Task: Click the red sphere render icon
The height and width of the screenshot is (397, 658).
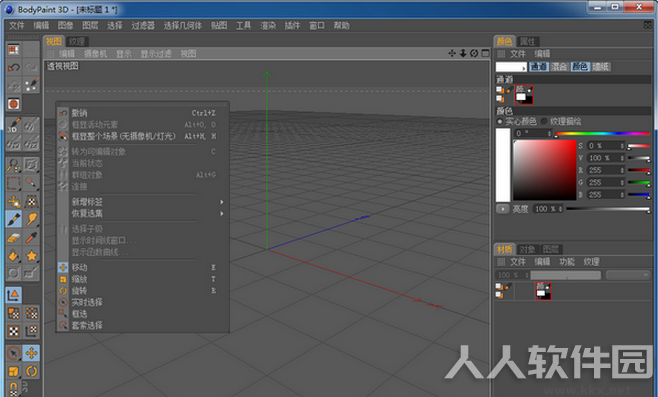Action: point(14,104)
